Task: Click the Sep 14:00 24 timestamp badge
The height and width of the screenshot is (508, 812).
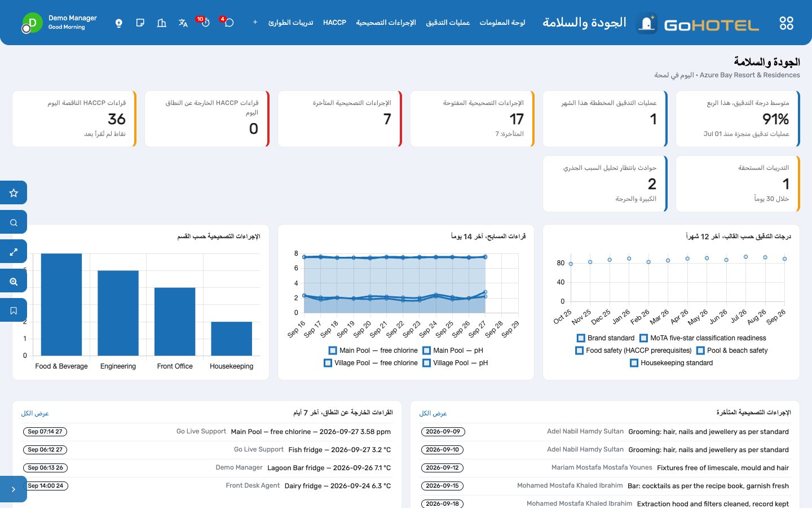Action: [x=45, y=486]
